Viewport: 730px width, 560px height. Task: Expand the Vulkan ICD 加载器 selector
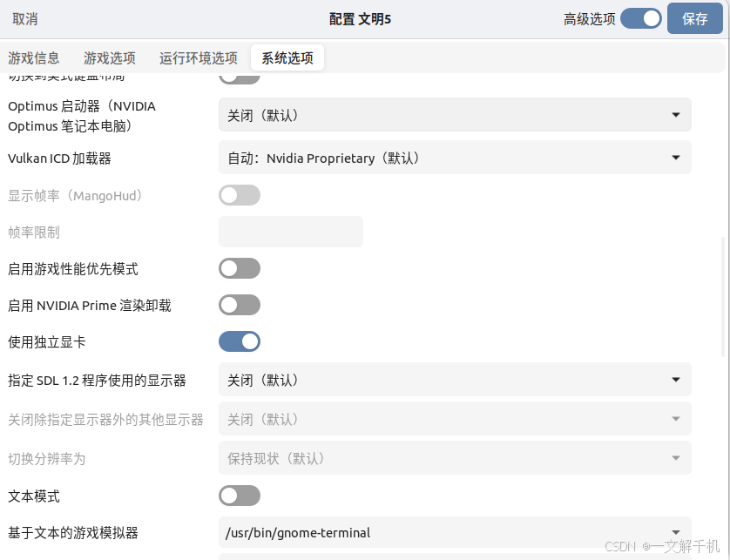[454, 158]
